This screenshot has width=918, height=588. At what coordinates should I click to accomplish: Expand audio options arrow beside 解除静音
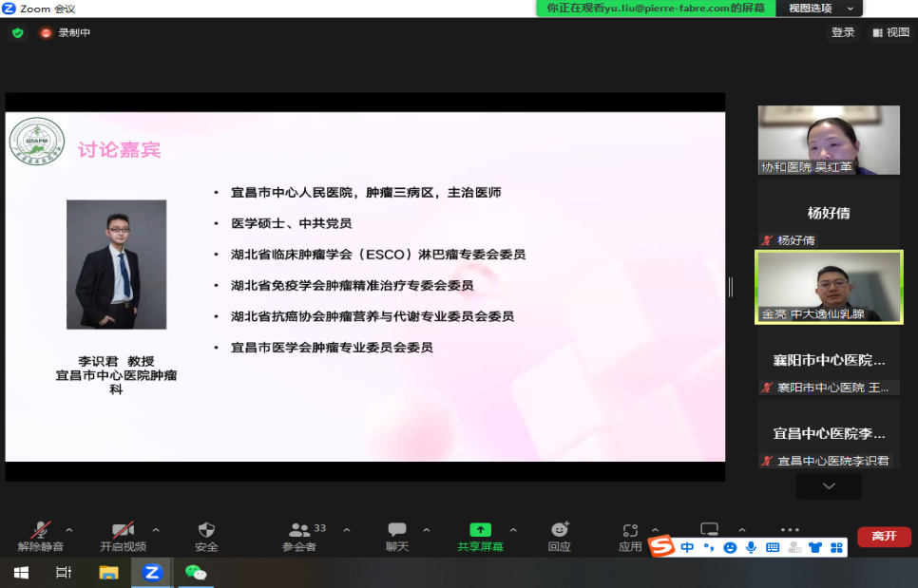click(x=69, y=529)
